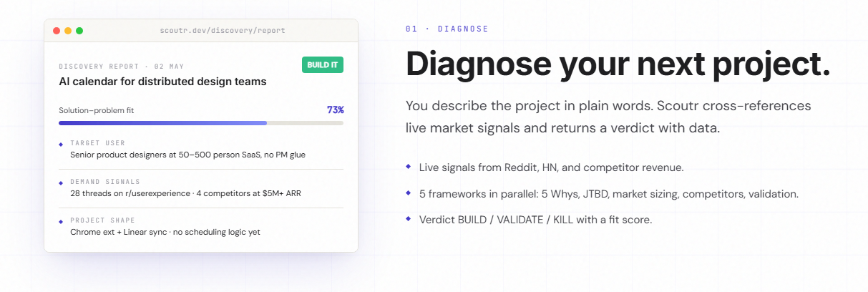
Task: Click the diamond bullet before Live signals
Action: click(409, 166)
